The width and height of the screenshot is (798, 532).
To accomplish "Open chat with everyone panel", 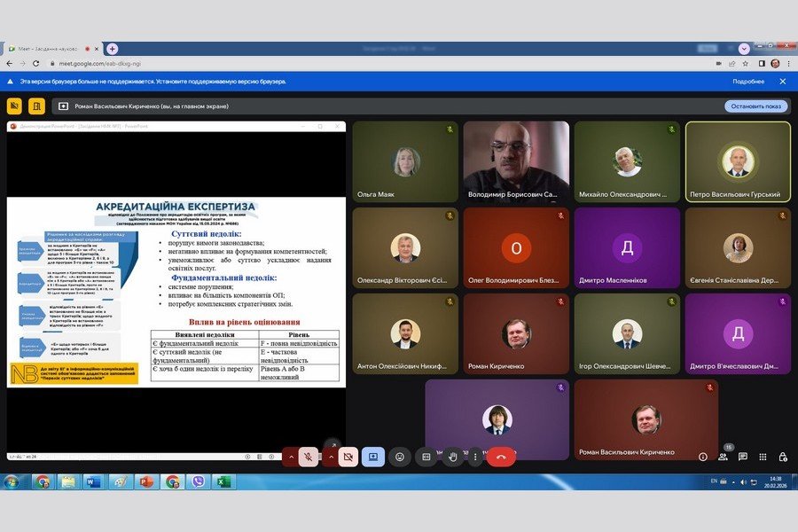I will [743, 457].
